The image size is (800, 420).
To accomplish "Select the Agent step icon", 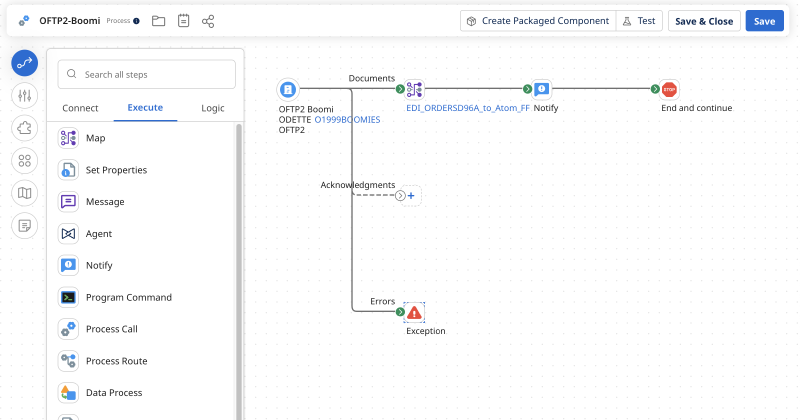I will click(x=68, y=234).
